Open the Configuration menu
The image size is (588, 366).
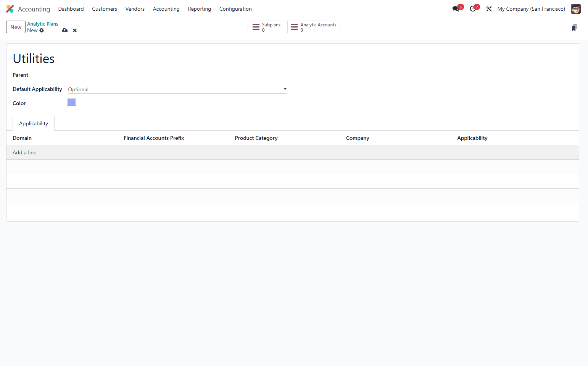click(x=235, y=9)
